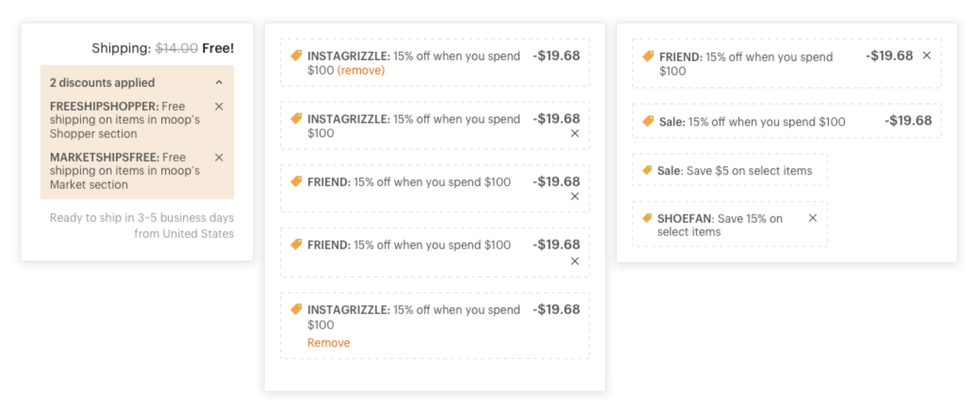Click X on the first middle-panel FRIEND coupon

coord(575,196)
